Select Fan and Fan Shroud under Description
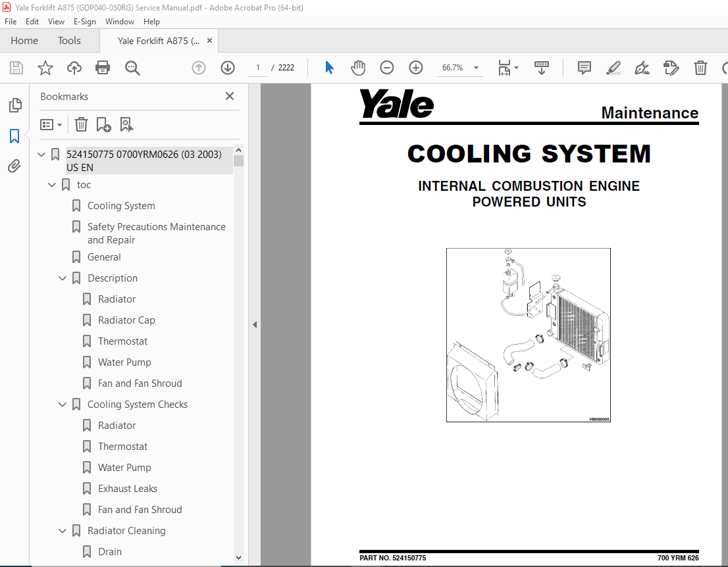 coord(140,383)
